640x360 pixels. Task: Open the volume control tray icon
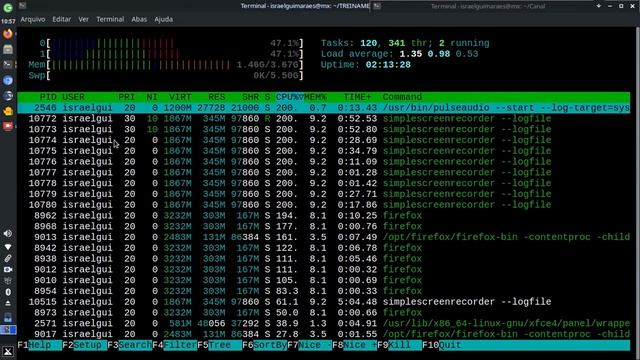pos(8,233)
